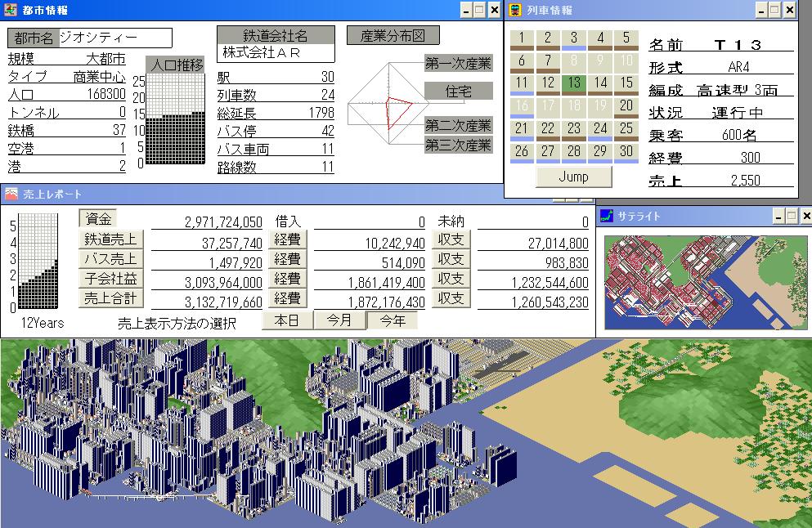The height and width of the screenshot is (528, 812).
Task: Click highlighted train number 13
Action: pyautogui.click(x=574, y=85)
